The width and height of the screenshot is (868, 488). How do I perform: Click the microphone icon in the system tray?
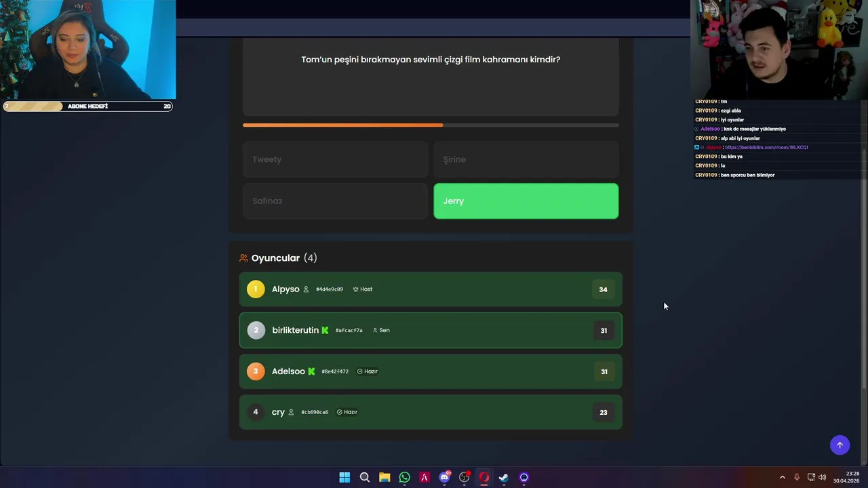tap(797, 477)
